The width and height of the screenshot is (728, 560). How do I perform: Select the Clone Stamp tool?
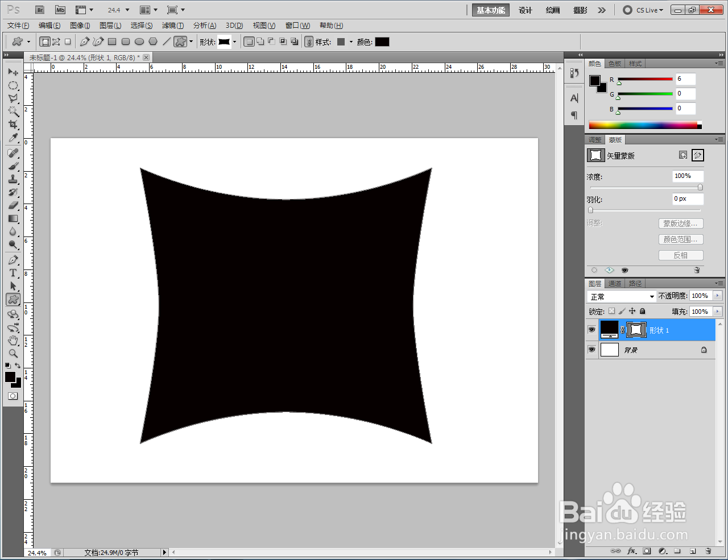point(13,180)
